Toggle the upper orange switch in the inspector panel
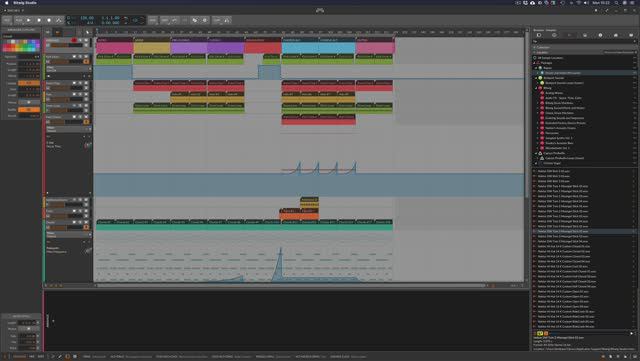 (29, 83)
